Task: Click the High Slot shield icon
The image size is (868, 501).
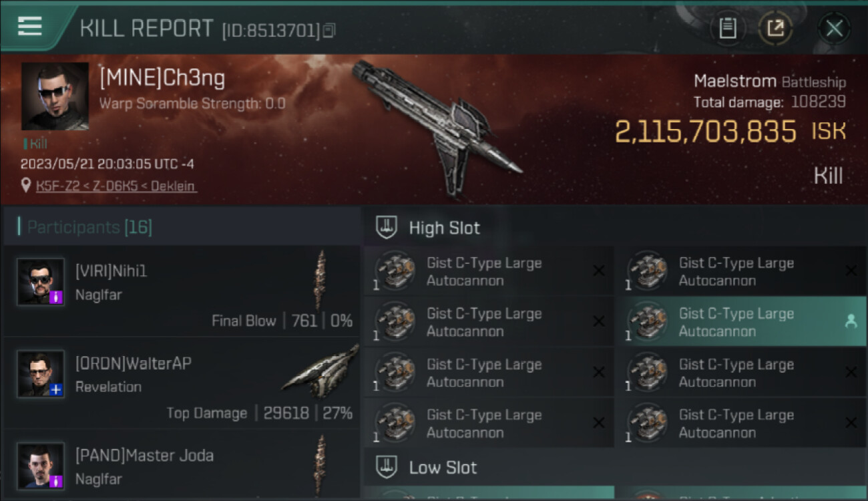Action: pyautogui.click(x=387, y=227)
